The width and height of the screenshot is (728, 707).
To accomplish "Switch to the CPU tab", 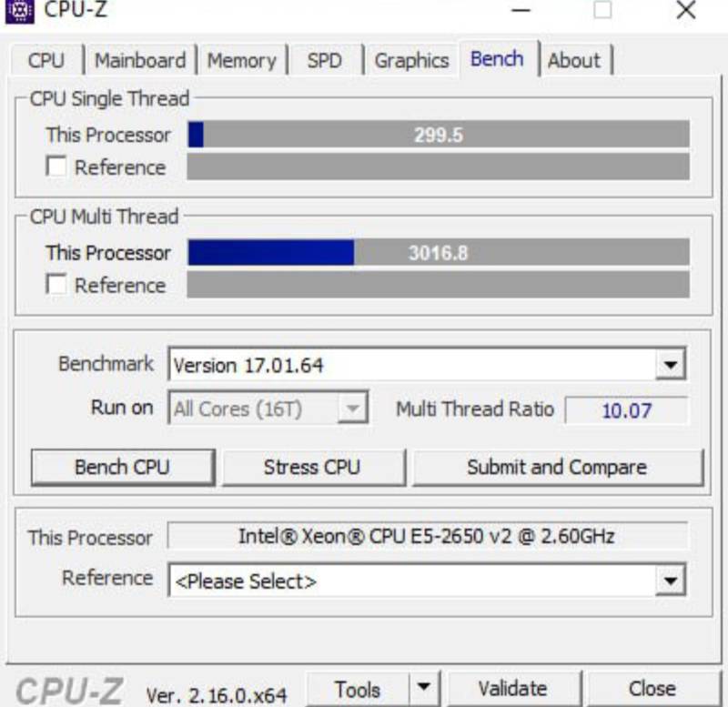I will coord(46,60).
